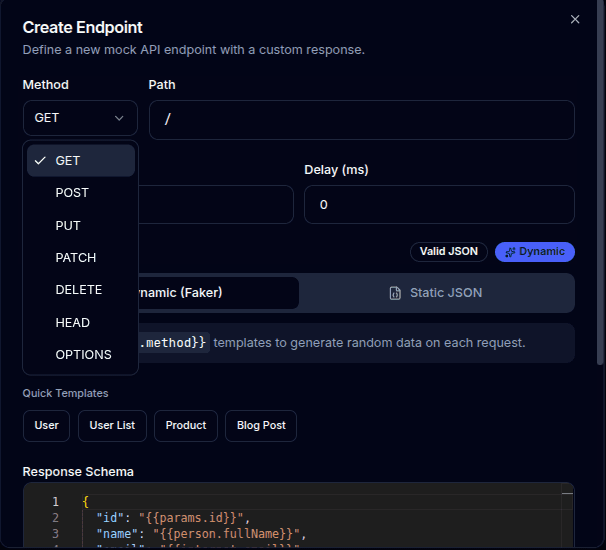Apply the Blog Post quick template
This screenshot has height=550, width=606.
261,426
